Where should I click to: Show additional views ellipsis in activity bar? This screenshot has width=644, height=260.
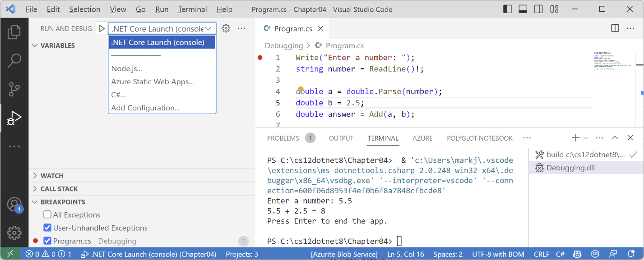(14, 146)
